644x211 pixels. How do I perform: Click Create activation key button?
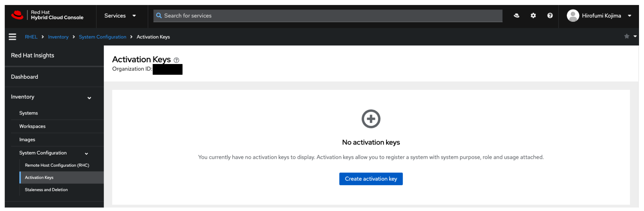[371, 179]
